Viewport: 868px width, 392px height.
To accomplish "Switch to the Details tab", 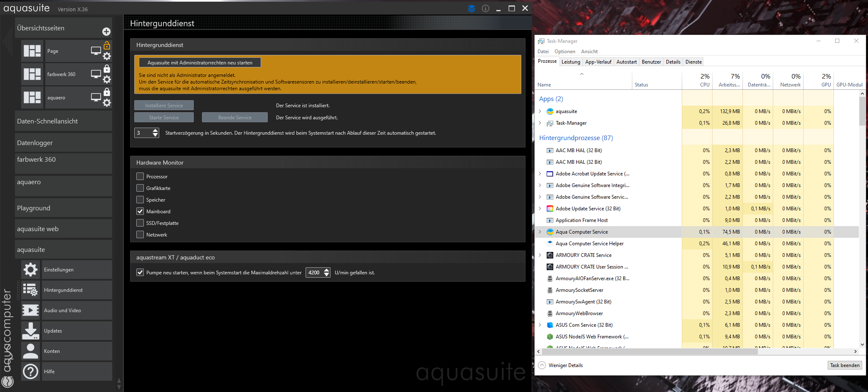I will (x=673, y=62).
